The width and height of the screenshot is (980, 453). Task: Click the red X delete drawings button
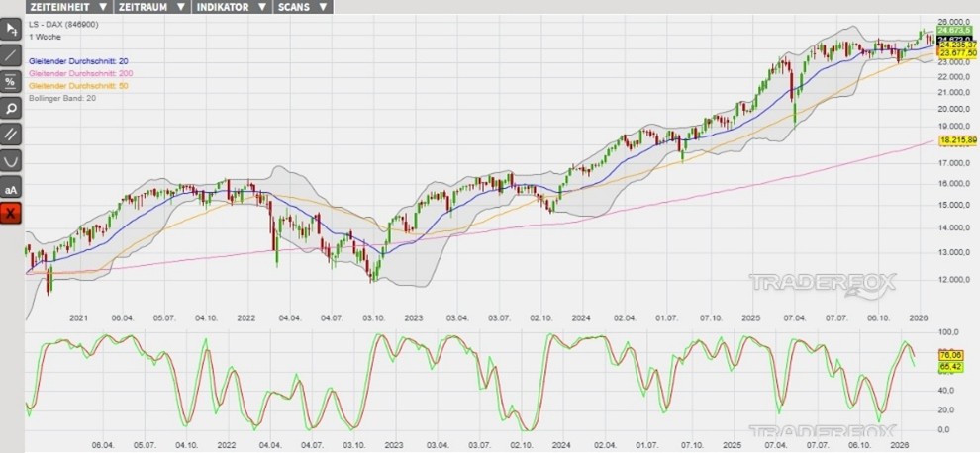click(x=11, y=214)
